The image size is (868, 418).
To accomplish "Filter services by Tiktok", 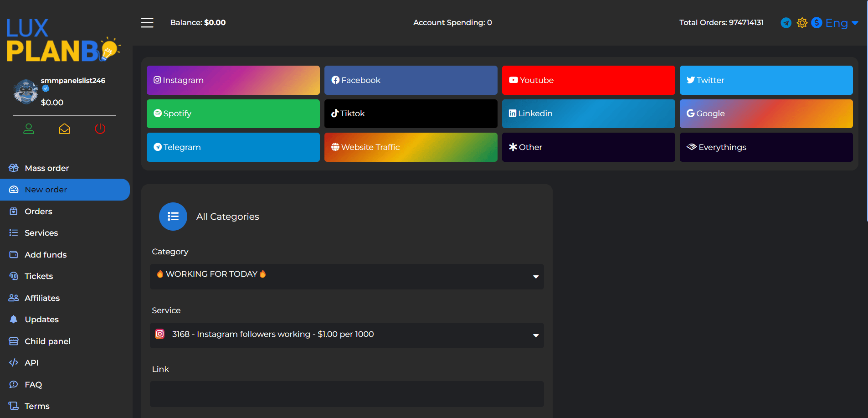I will tap(411, 114).
